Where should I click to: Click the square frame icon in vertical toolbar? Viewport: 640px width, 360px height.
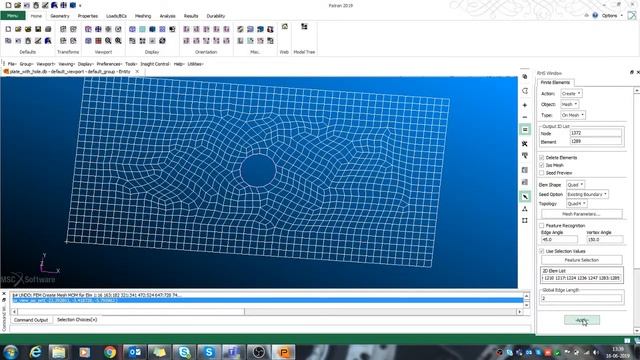coord(525,221)
